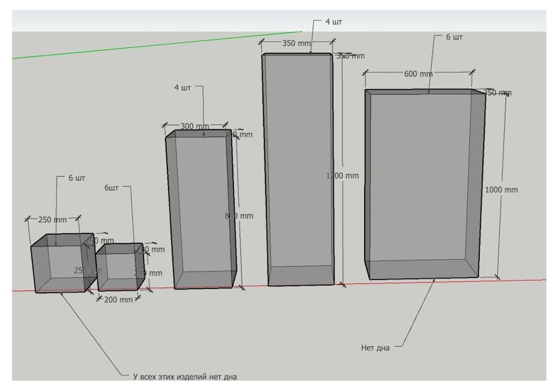
Task: Click the 600 mm width dimension label
Action: [418, 75]
